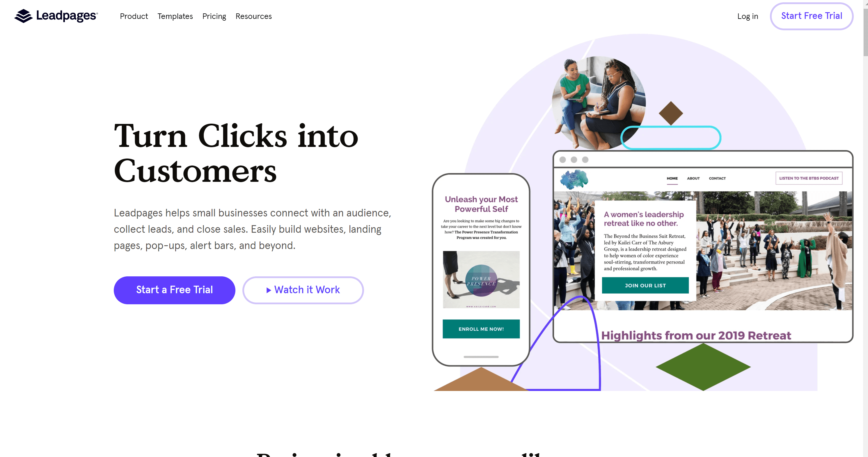
Task: Click the ENROLL ME NOW mobile CTA button
Action: (481, 329)
